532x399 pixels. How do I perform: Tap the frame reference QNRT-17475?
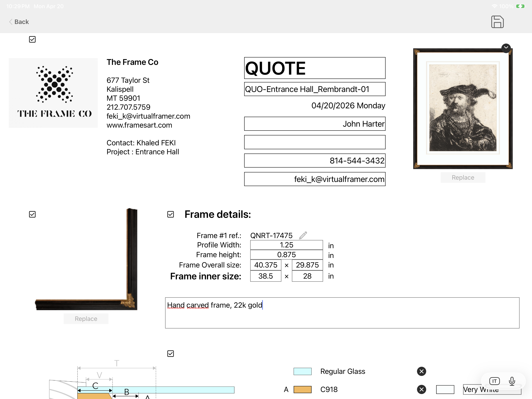click(x=271, y=235)
